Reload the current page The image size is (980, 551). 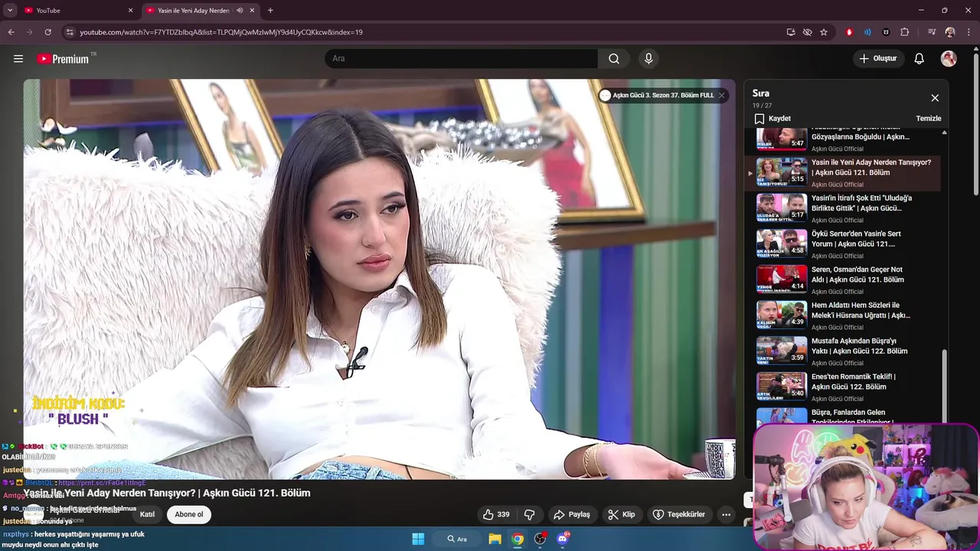[47, 32]
